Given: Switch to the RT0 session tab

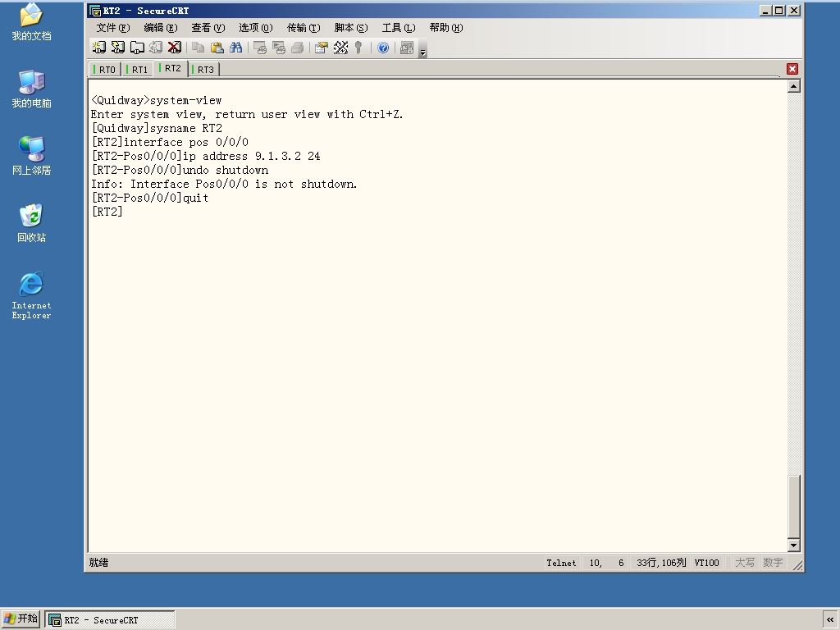Looking at the screenshot, I should 105,70.
